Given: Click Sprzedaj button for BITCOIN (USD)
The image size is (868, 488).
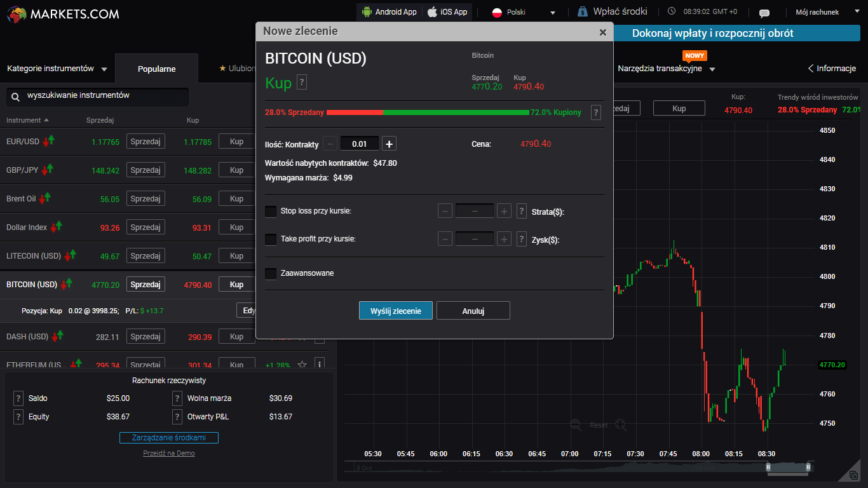Looking at the screenshot, I should (x=146, y=285).
